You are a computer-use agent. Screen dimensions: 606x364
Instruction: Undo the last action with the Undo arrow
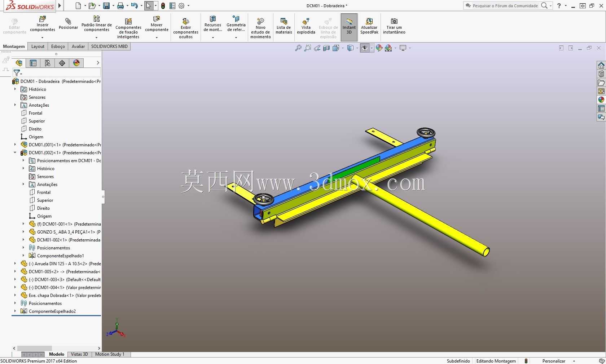[134, 6]
